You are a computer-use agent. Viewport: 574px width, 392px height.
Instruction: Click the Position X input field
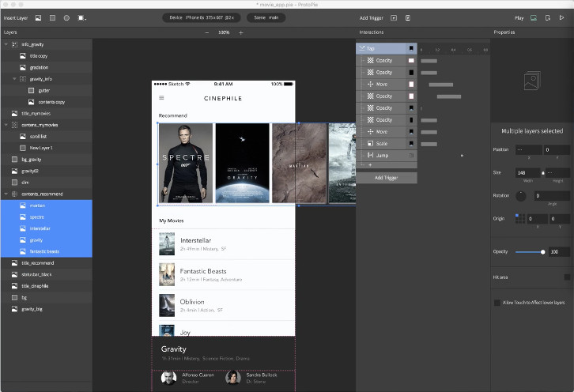(529, 149)
